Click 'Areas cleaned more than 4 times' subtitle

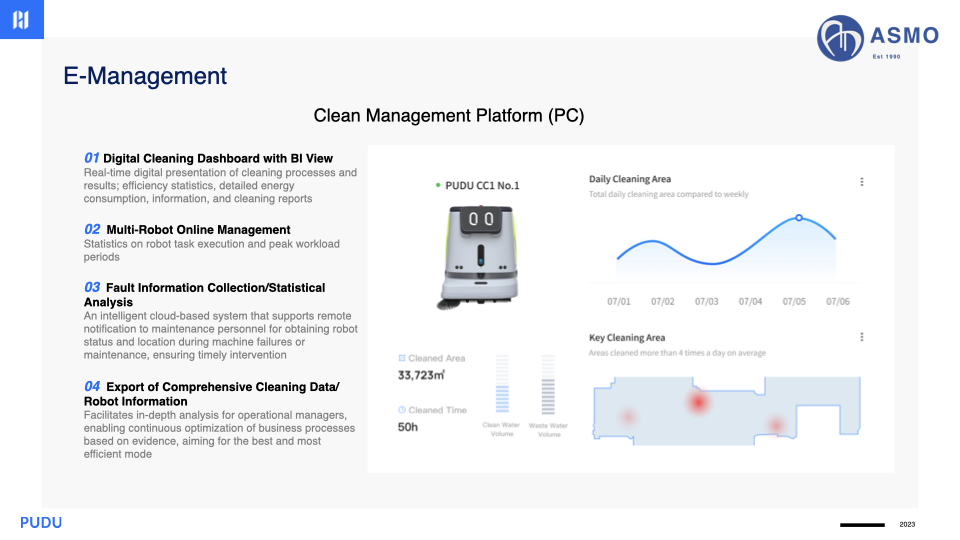(677, 353)
